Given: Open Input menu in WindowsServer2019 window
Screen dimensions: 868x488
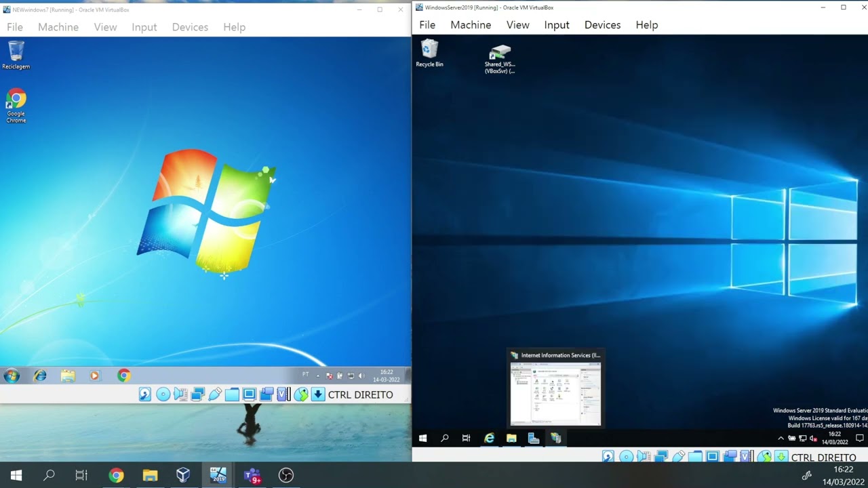Looking at the screenshot, I should (557, 25).
